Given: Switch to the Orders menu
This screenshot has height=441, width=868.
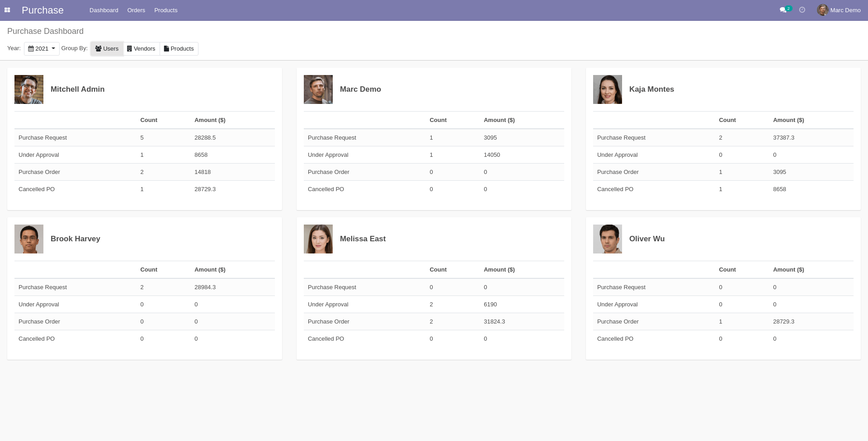Looking at the screenshot, I should click(x=136, y=10).
